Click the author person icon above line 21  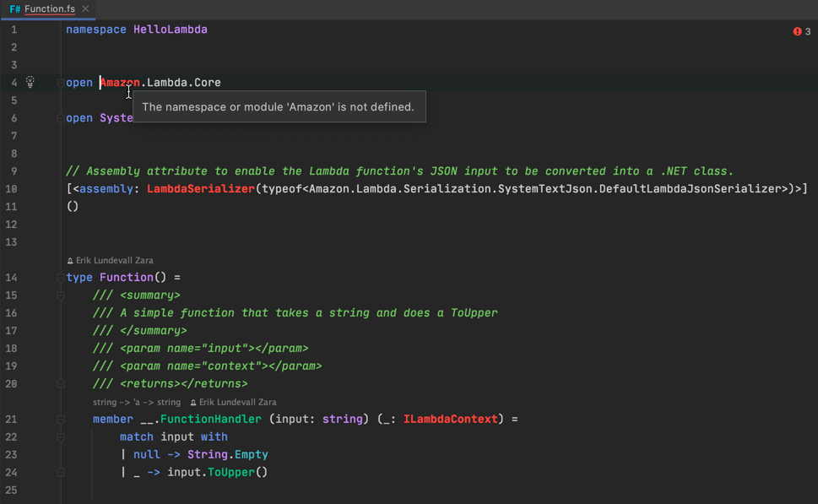(193, 403)
